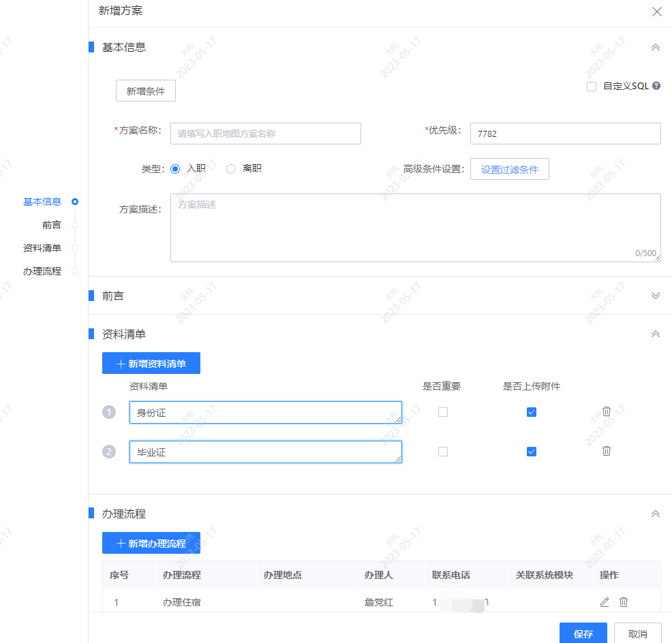Open 设置过滤条件 for advanced conditions
The width and height of the screenshot is (672, 643).
click(x=509, y=169)
